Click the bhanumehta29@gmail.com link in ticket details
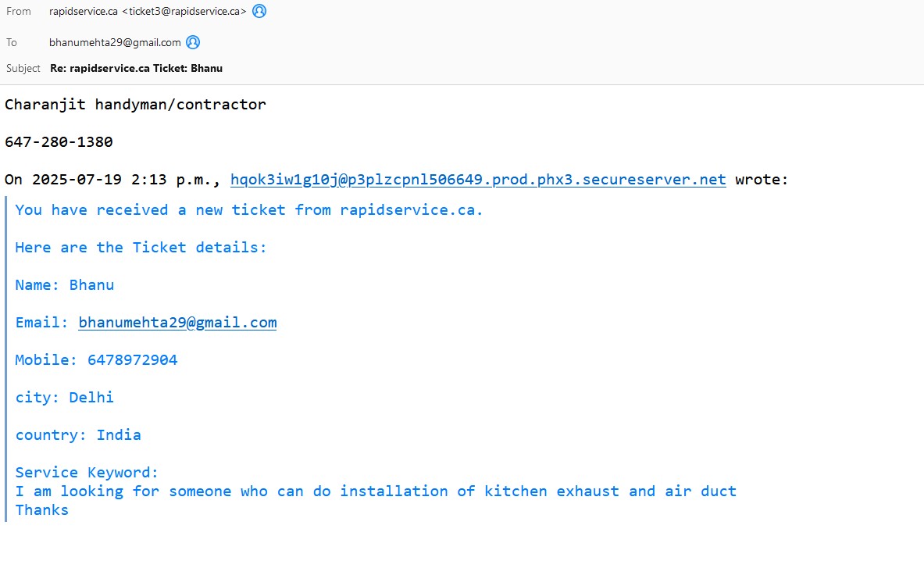The image size is (924, 561). (177, 323)
